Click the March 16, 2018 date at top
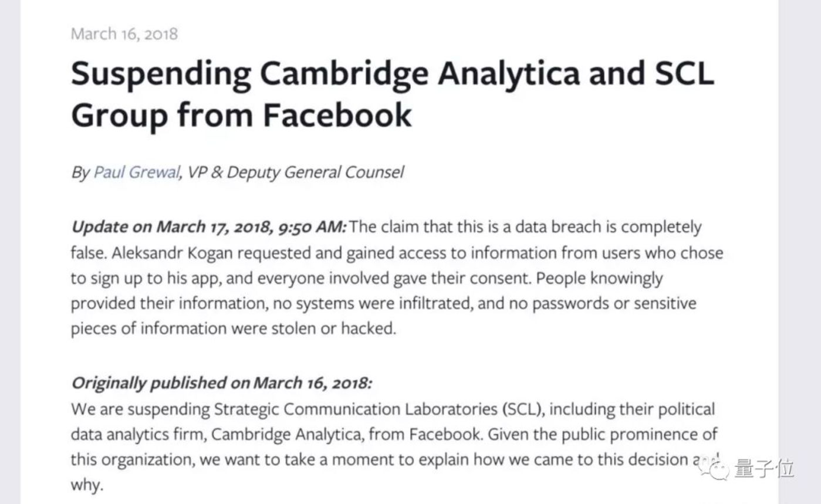 tap(124, 33)
